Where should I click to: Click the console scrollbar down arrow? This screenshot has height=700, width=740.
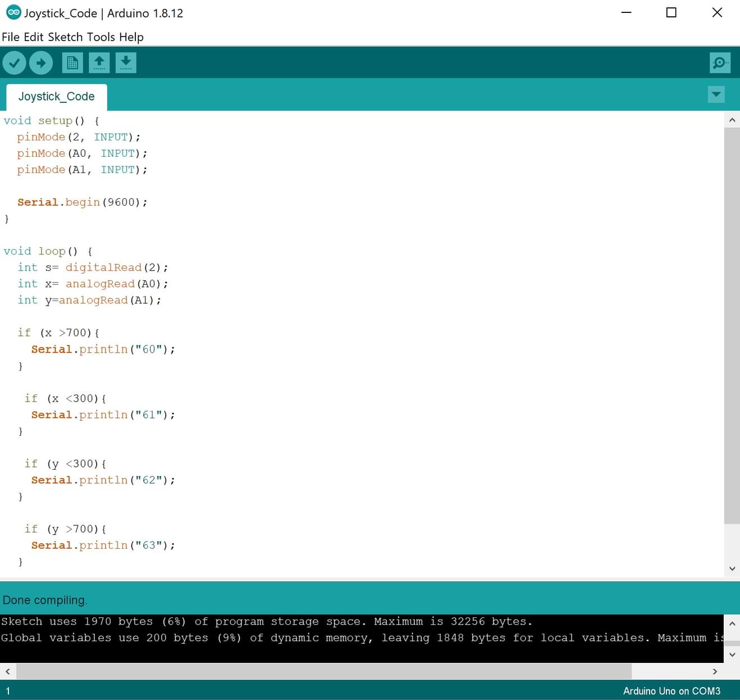[x=732, y=654]
